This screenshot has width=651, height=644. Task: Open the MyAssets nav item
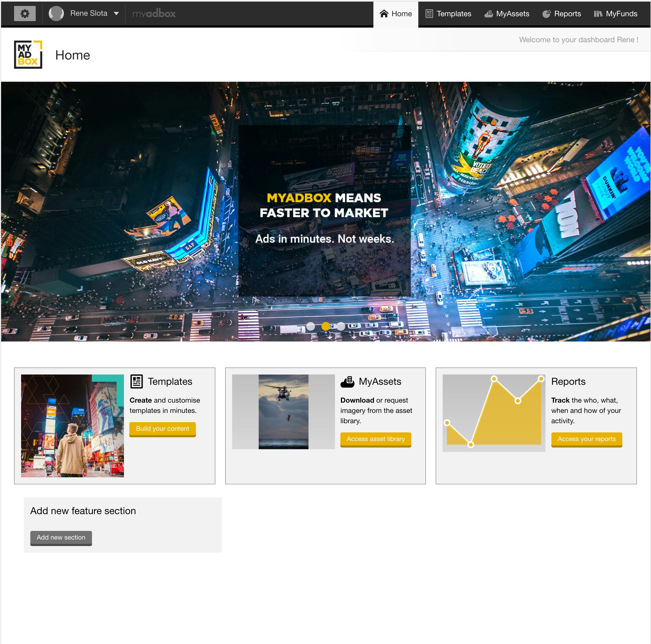pyautogui.click(x=507, y=14)
